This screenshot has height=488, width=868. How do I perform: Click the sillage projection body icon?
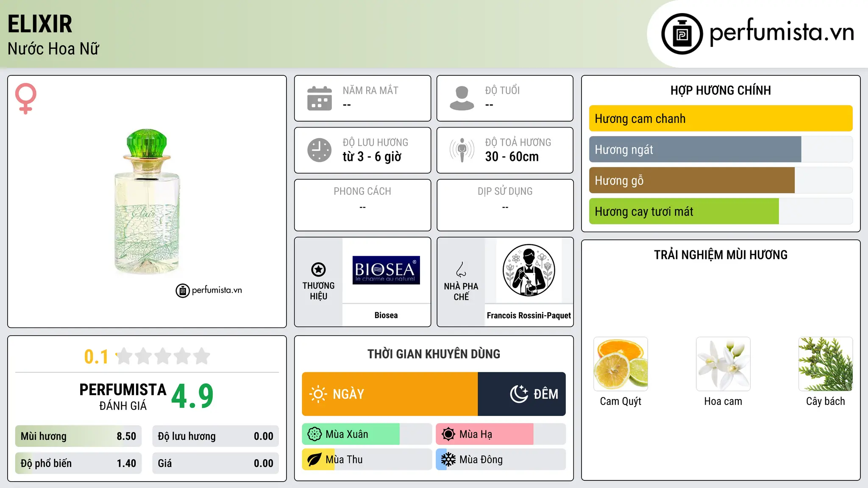pyautogui.click(x=462, y=150)
